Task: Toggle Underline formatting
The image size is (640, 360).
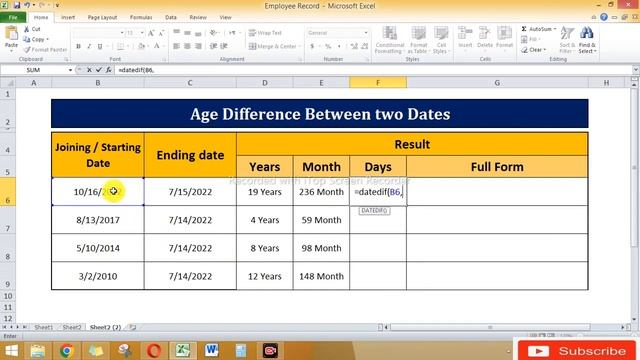Action: 100,46
